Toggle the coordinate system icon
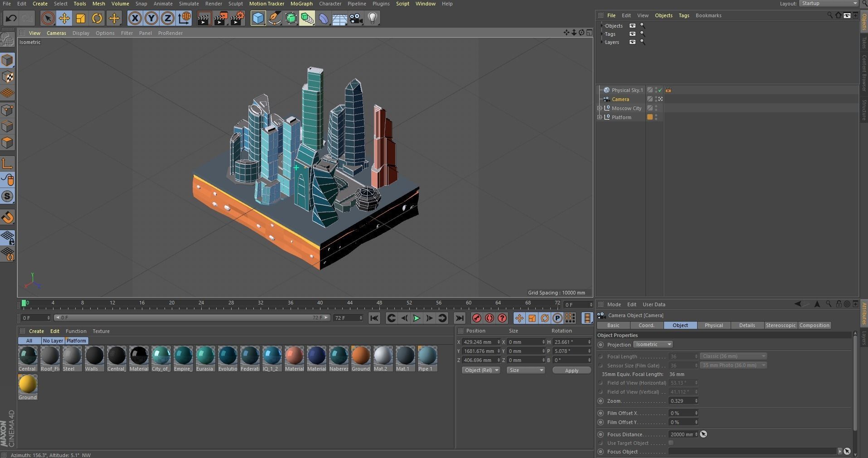The image size is (868, 458). point(184,19)
